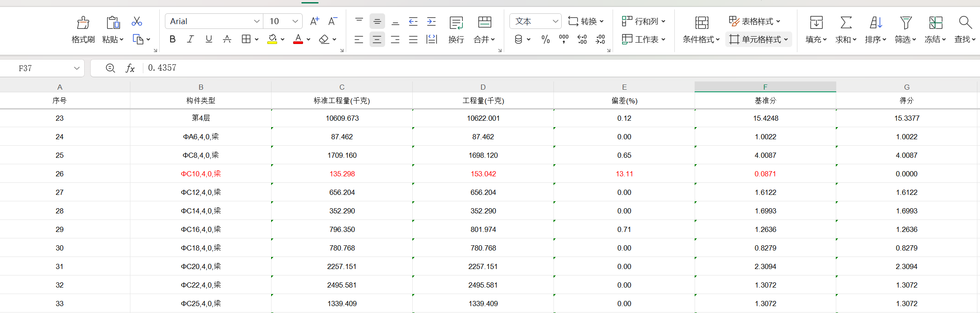Image resolution: width=980 pixels, height=313 pixels.
Task: Toggle bold formatting
Action: 173,39
